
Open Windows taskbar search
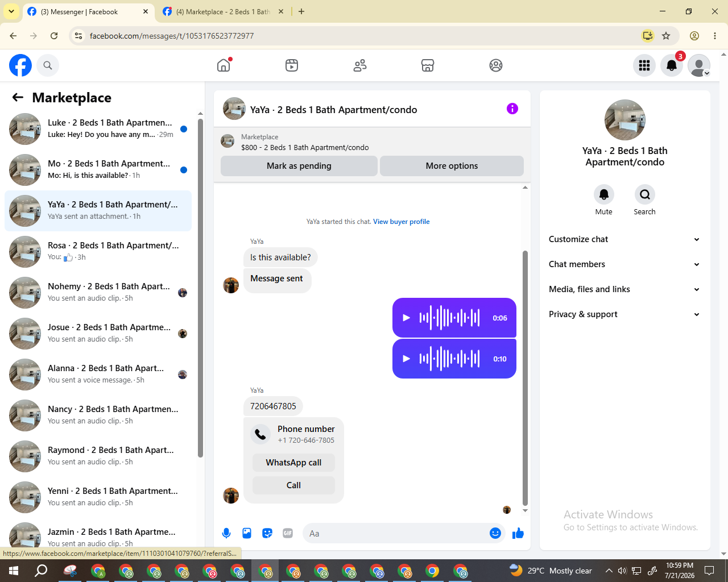click(x=42, y=571)
